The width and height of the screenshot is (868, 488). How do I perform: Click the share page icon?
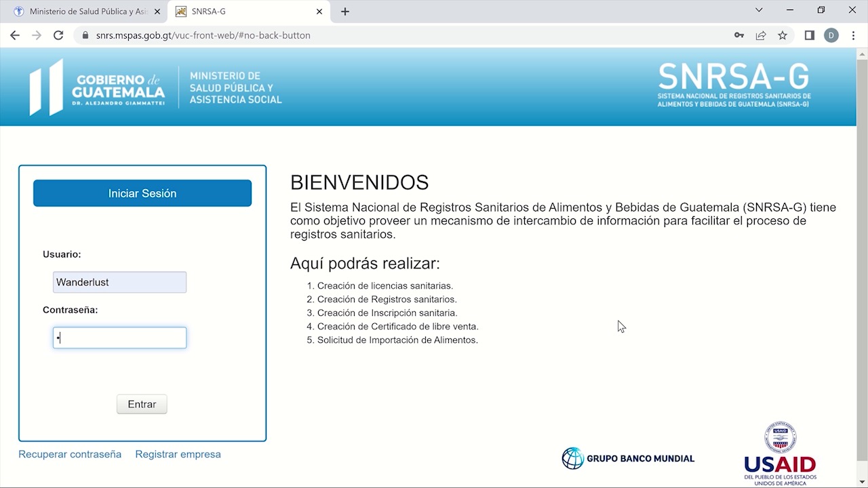click(761, 35)
